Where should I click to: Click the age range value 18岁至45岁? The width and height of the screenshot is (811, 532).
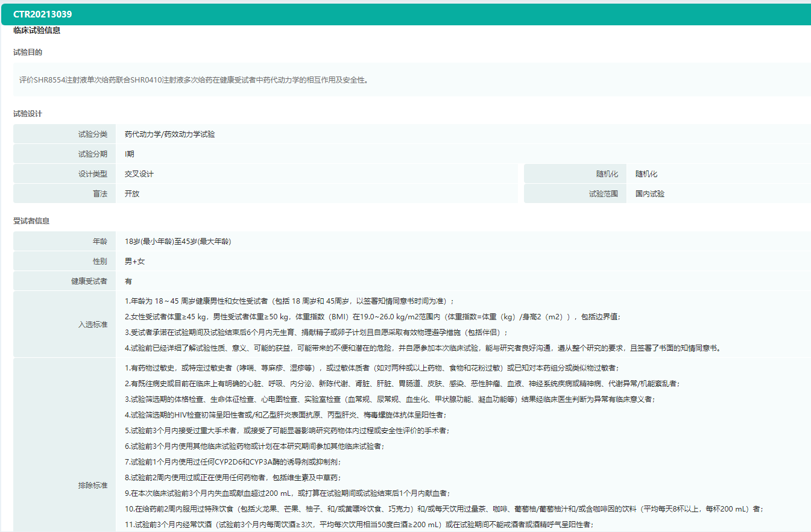(x=177, y=242)
